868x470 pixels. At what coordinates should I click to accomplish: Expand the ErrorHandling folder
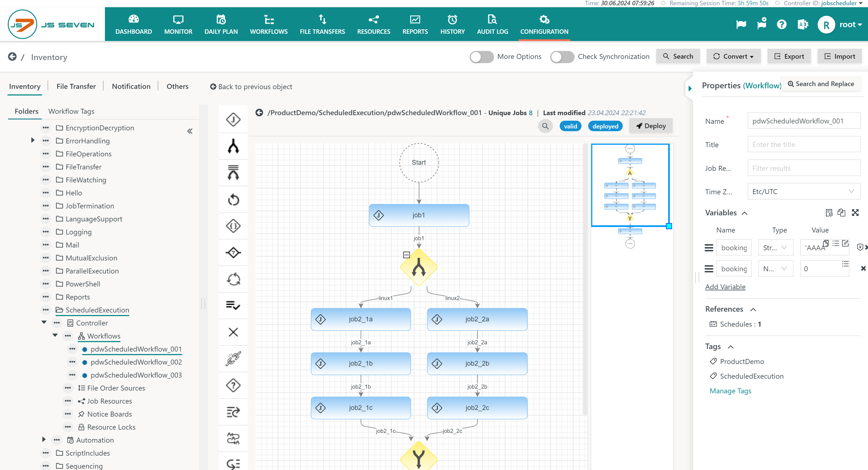coord(33,140)
